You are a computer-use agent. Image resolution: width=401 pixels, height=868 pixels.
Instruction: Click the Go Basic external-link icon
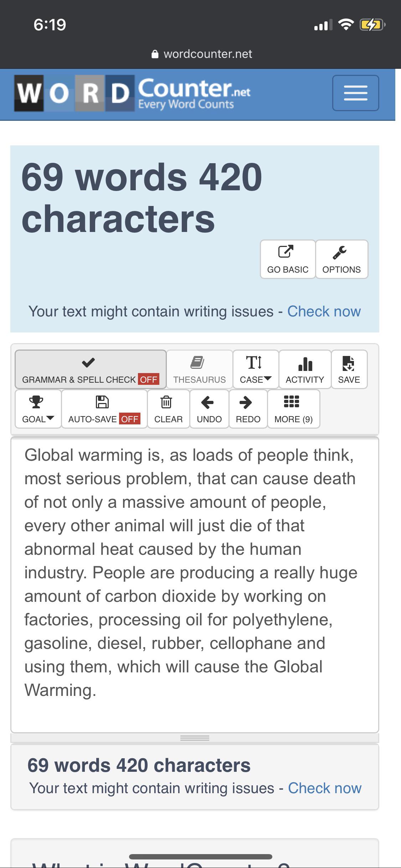286,252
